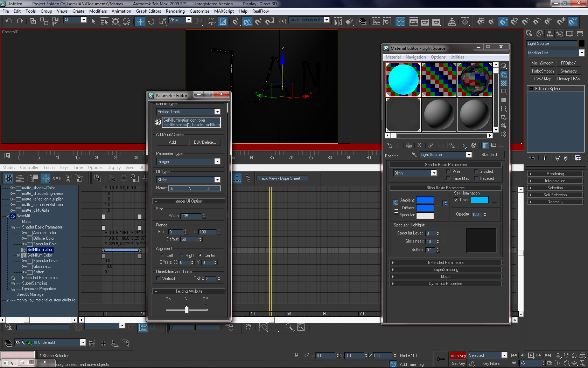
Task: Toggle Background checker icon in Material Editor
Action: [x=504, y=83]
